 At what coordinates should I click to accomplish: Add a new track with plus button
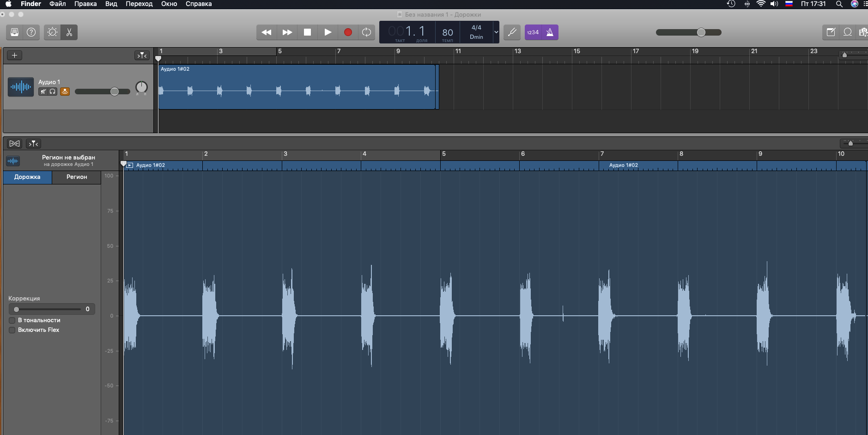click(x=14, y=55)
